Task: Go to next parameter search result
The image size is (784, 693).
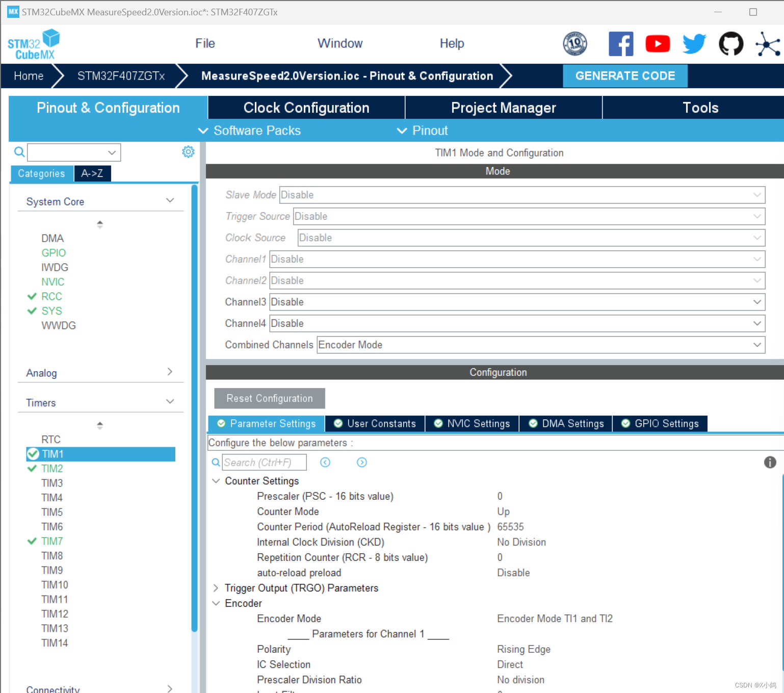Action: 362,462
